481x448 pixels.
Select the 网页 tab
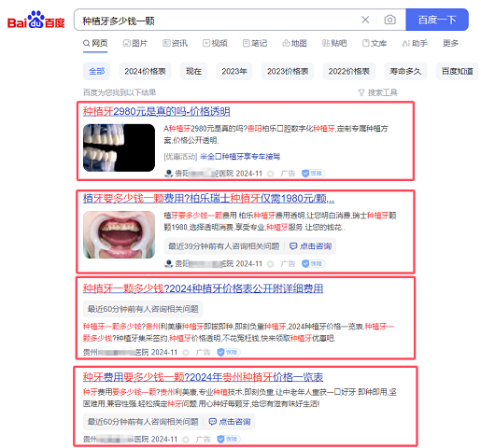click(x=95, y=43)
